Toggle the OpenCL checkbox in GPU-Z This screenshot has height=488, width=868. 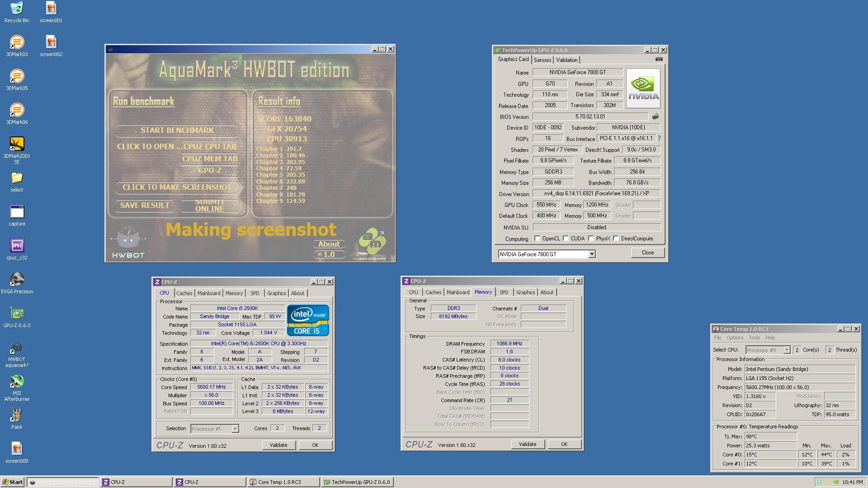pyautogui.click(x=537, y=239)
